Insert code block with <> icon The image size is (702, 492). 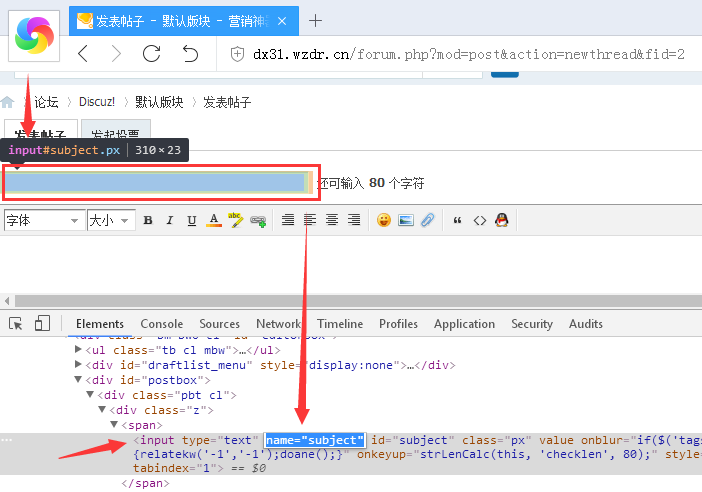(479, 220)
